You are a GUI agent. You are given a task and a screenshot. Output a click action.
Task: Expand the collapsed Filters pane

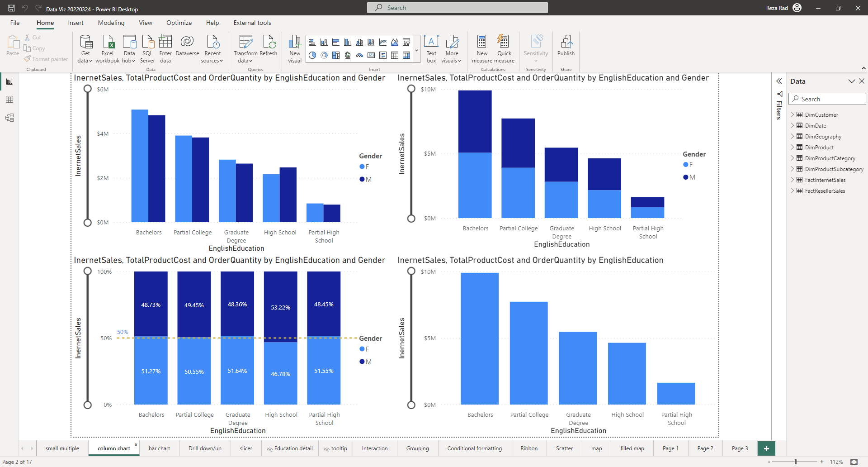779,81
